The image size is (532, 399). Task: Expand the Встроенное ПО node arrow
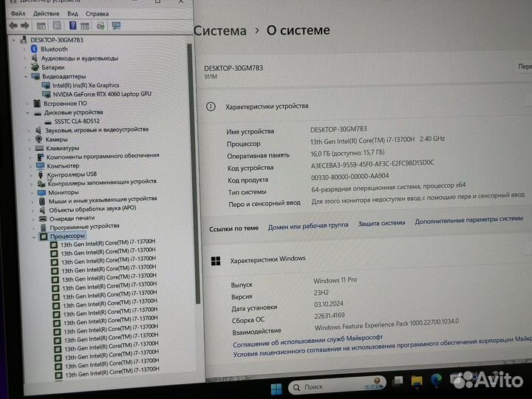click(x=27, y=103)
